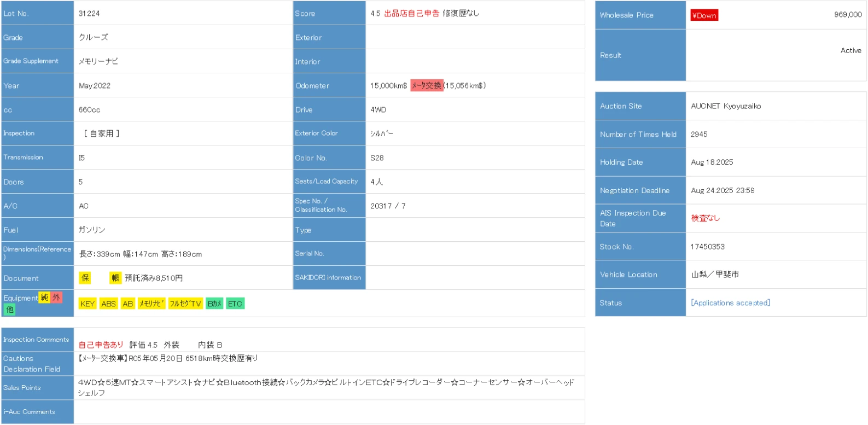Click the green Bカメ badge
This screenshot has width=868, height=425.
214,304
